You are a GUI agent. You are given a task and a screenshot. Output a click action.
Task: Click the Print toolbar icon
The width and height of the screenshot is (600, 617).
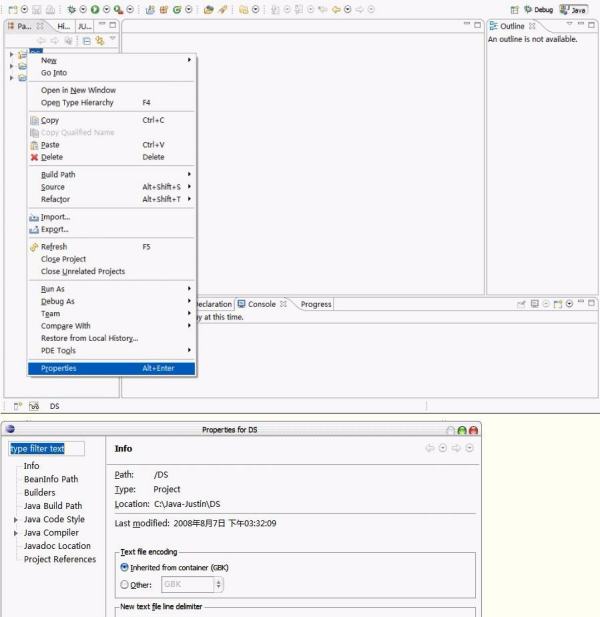coord(50,9)
